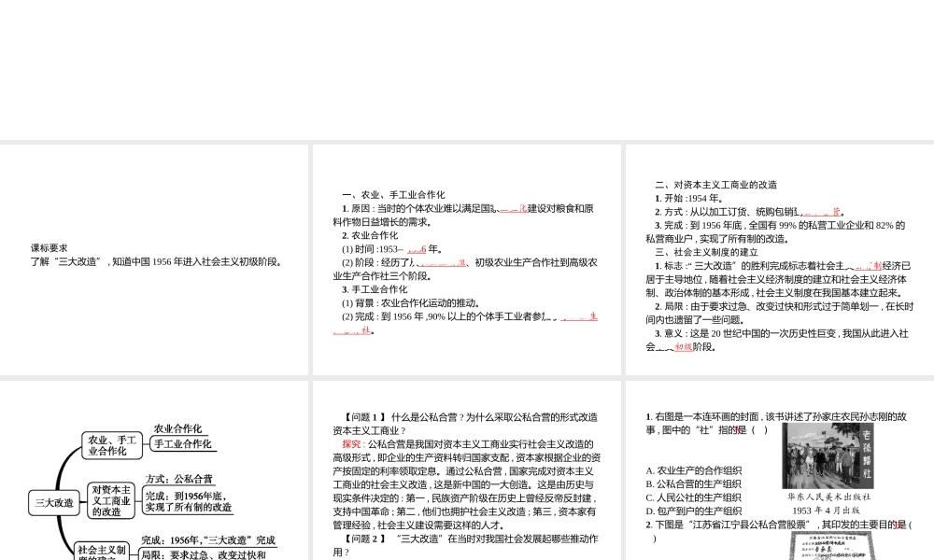Click the heading "一、农业、手工业合作化"
The image size is (934, 560).
click(393, 195)
